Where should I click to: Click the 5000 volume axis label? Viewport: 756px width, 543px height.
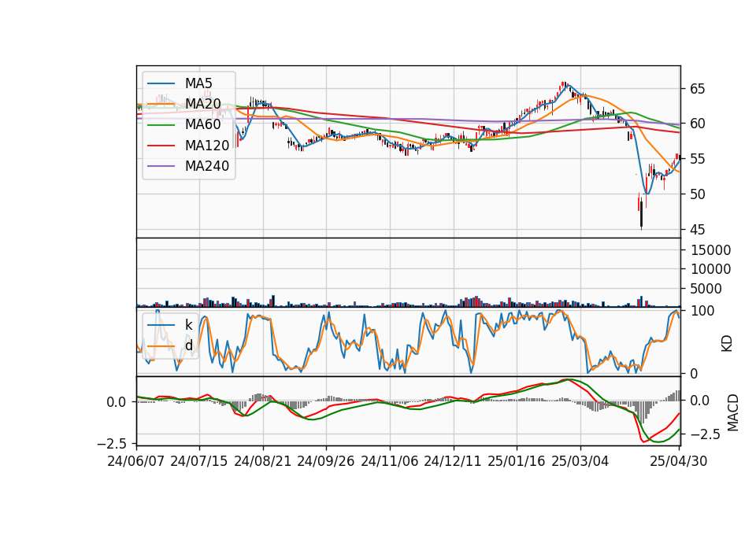707,289
